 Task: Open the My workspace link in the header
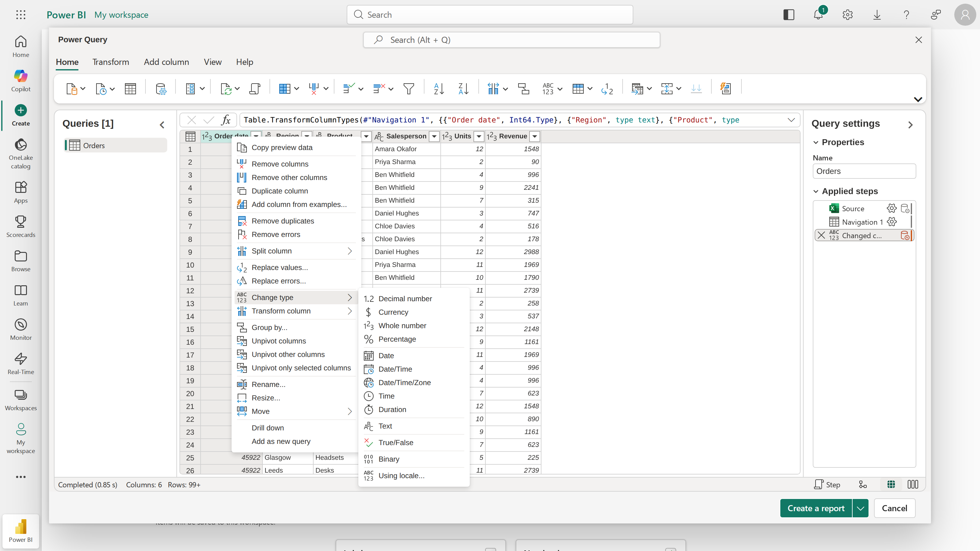[x=121, y=15]
